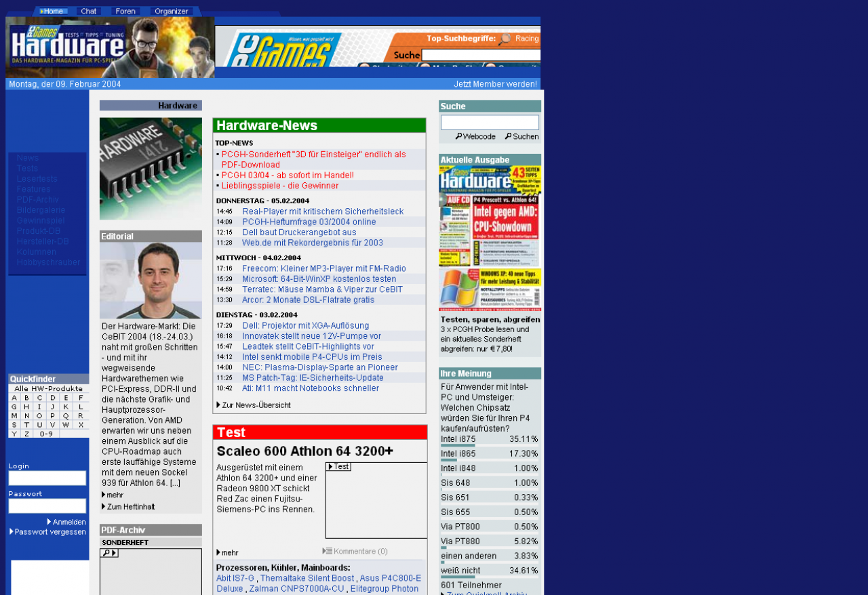Click the PC Games banner logo
The width and height of the screenshot is (868, 595).
283,50
